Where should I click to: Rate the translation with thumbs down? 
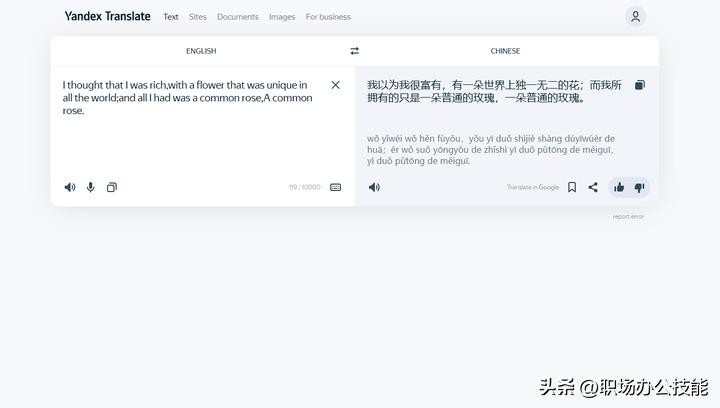click(640, 187)
